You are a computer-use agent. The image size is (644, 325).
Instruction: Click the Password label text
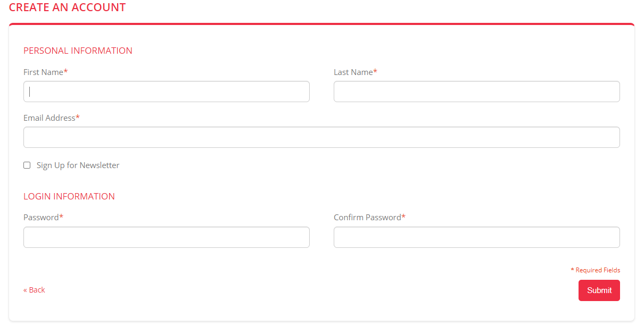41,218
